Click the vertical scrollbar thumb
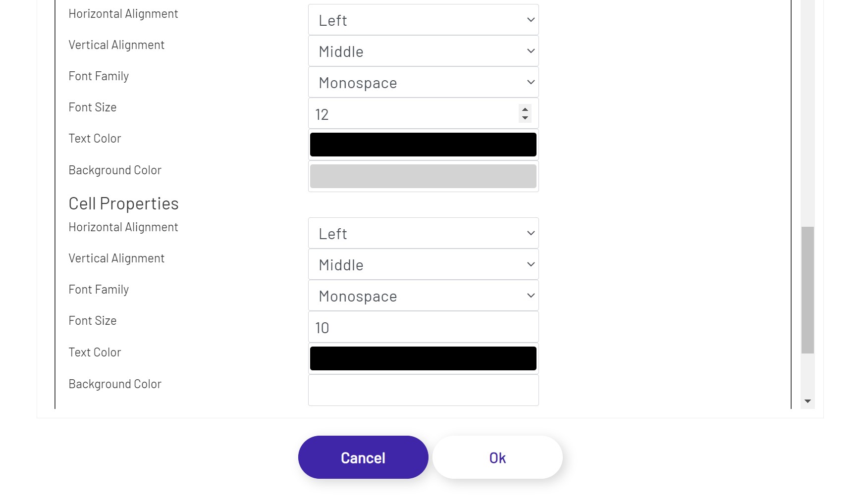Screen dimensions: 859x504 (807, 287)
